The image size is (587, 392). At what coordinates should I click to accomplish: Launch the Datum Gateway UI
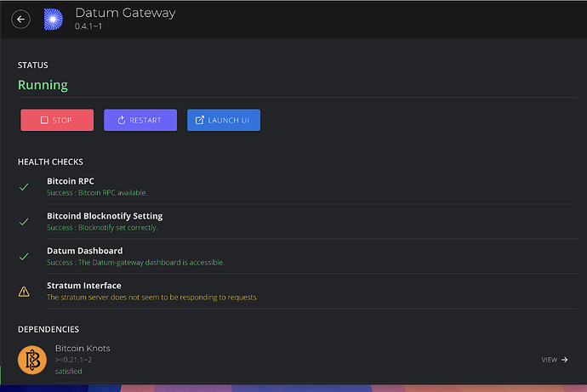(224, 120)
